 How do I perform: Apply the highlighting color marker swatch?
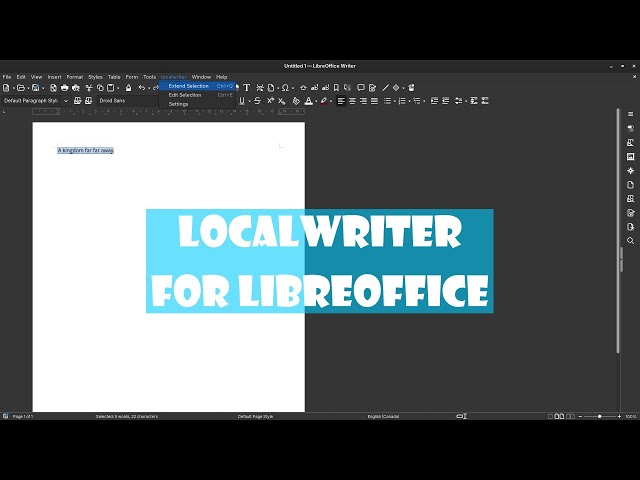point(324,101)
